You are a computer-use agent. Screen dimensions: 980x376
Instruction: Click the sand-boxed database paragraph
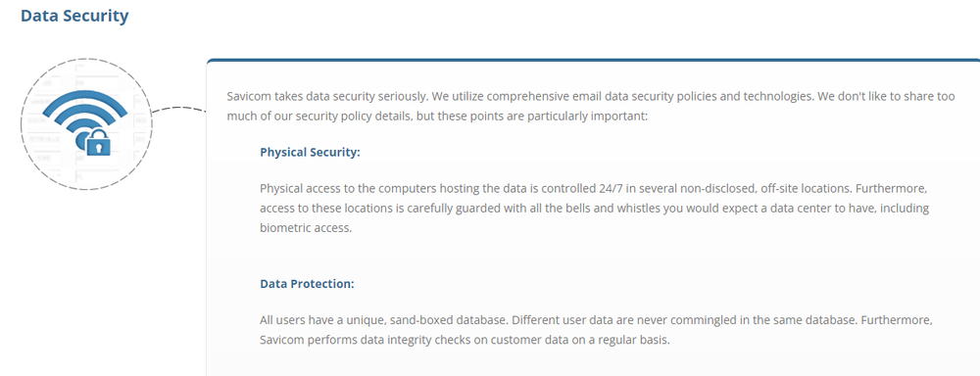pos(596,331)
